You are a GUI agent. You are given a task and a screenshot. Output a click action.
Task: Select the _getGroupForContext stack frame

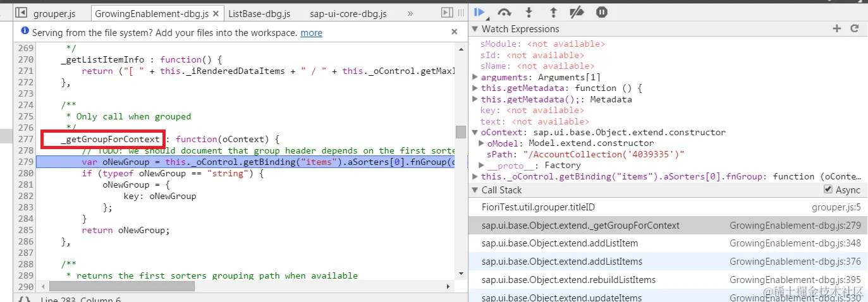coord(668,226)
